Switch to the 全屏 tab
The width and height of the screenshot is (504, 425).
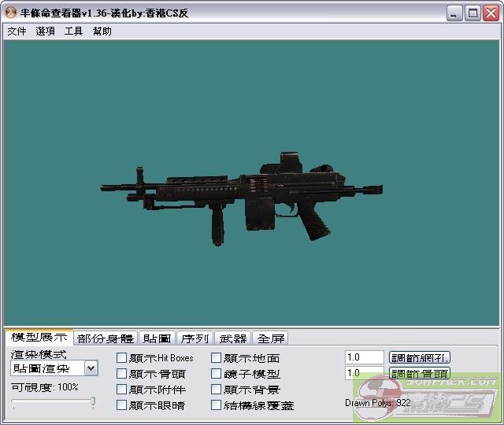tap(270, 338)
